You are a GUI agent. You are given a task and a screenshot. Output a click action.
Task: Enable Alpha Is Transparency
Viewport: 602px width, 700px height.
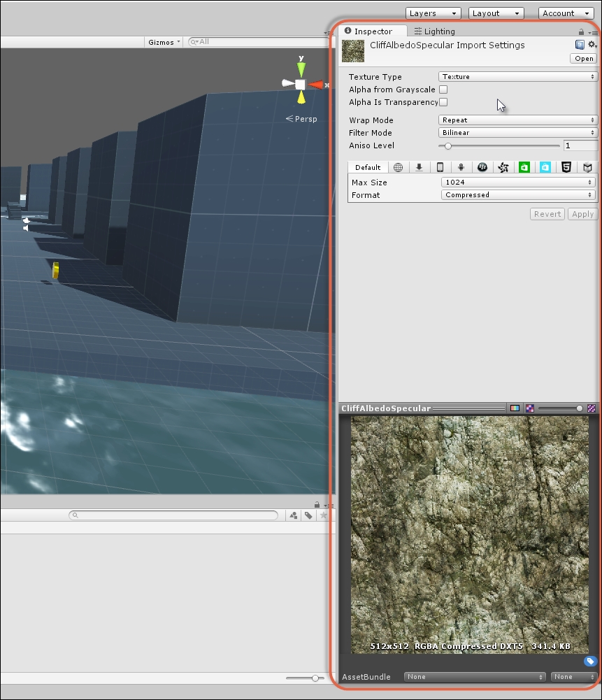[x=444, y=102]
